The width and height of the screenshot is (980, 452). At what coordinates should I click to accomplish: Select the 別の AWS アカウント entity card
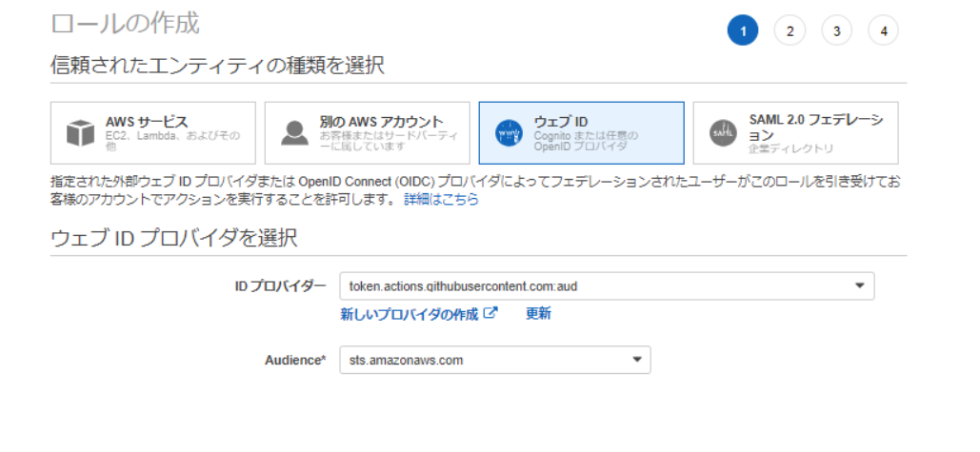[368, 133]
